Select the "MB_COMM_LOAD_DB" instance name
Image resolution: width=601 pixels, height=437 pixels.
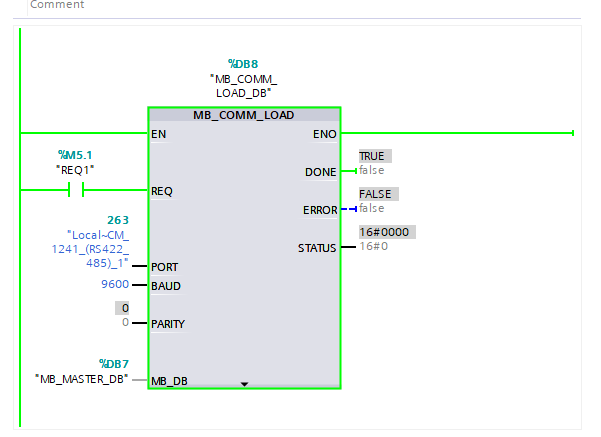coord(243,86)
